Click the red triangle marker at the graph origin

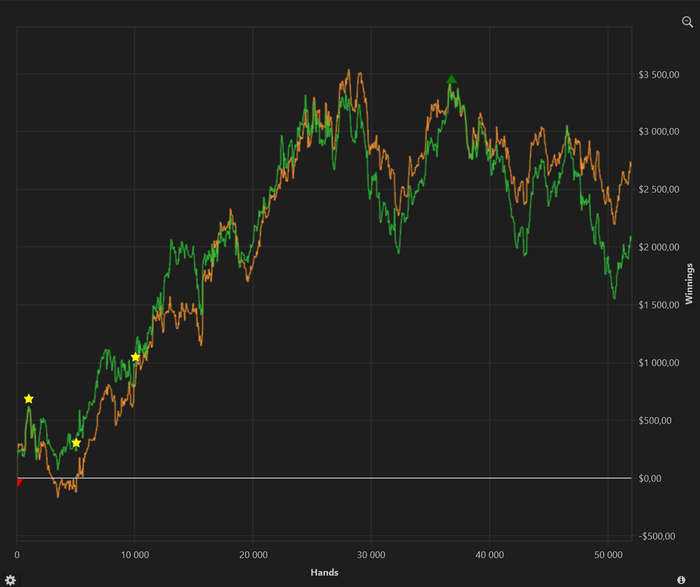pyautogui.click(x=19, y=483)
